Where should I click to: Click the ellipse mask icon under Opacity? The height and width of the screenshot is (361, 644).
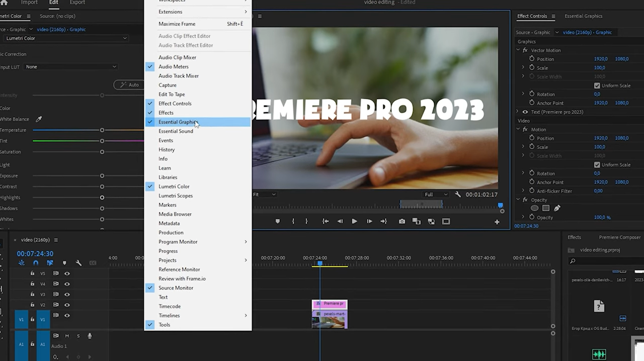tap(535, 208)
